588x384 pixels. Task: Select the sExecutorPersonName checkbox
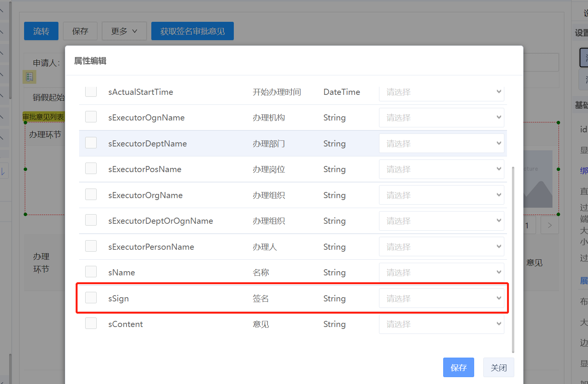pos(91,246)
